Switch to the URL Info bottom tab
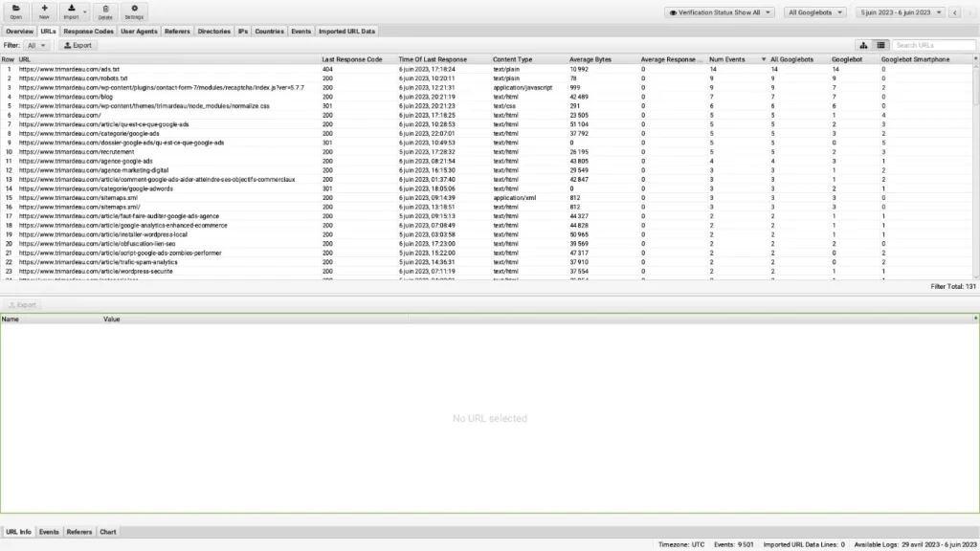This screenshot has height=551, width=980. pyautogui.click(x=18, y=532)
